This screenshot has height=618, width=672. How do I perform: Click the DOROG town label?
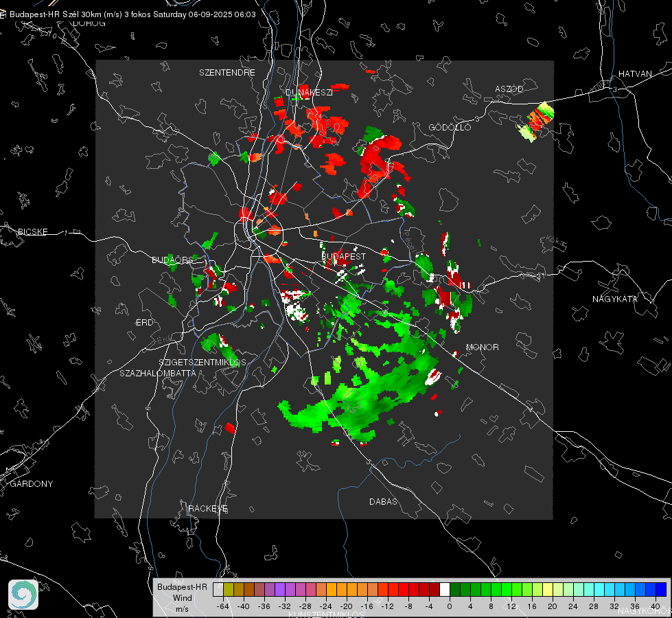tap(89, 23)
